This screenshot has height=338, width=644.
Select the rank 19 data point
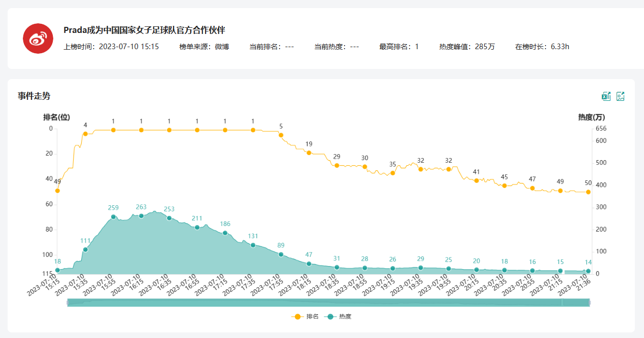309,153
